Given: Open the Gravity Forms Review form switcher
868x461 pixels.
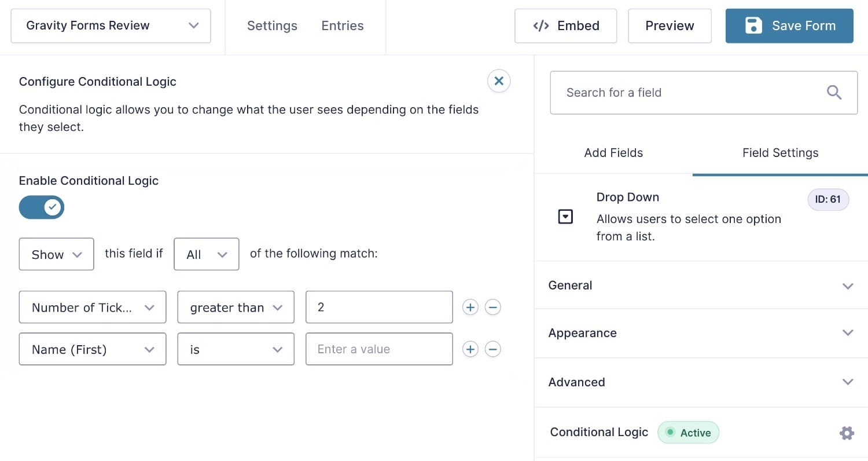Looking at the screenshot, I should 111,25.
